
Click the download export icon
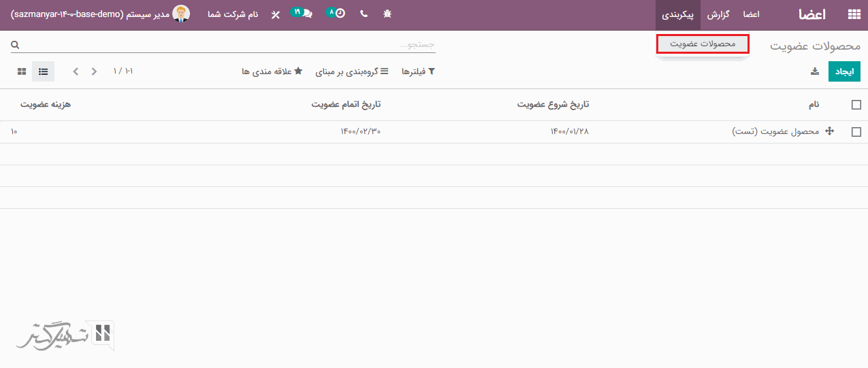pos(815,71)
